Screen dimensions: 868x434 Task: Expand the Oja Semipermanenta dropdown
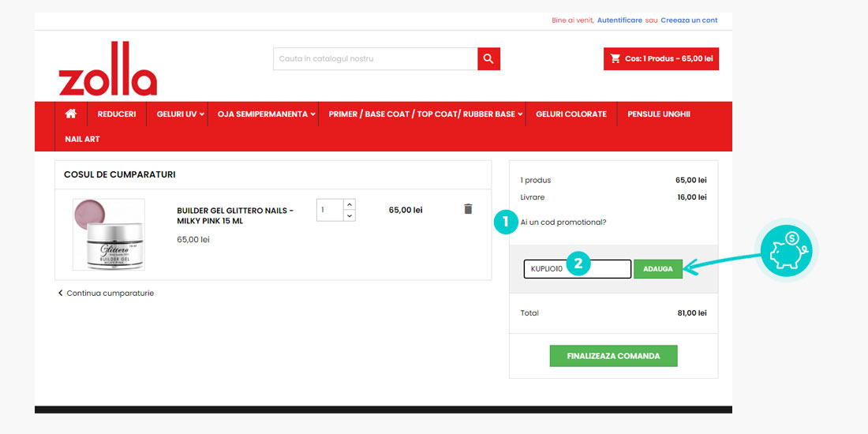(x=266, y=114)
